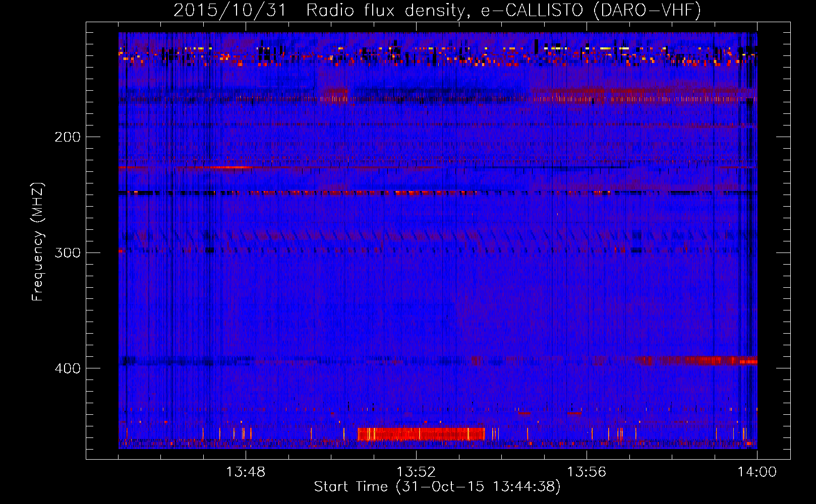This screenshot has width=816, height=504.
Task: Click the red emission band near 400 MHz at the right
Action: click(696, 360)
